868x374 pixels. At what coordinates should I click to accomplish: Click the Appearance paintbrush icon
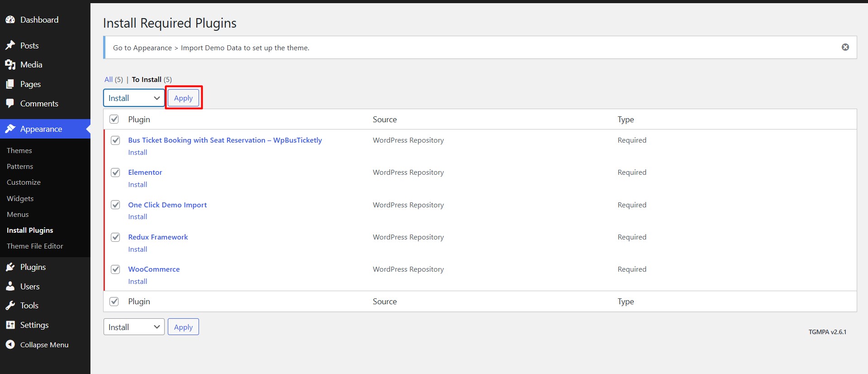click(10, 129)
